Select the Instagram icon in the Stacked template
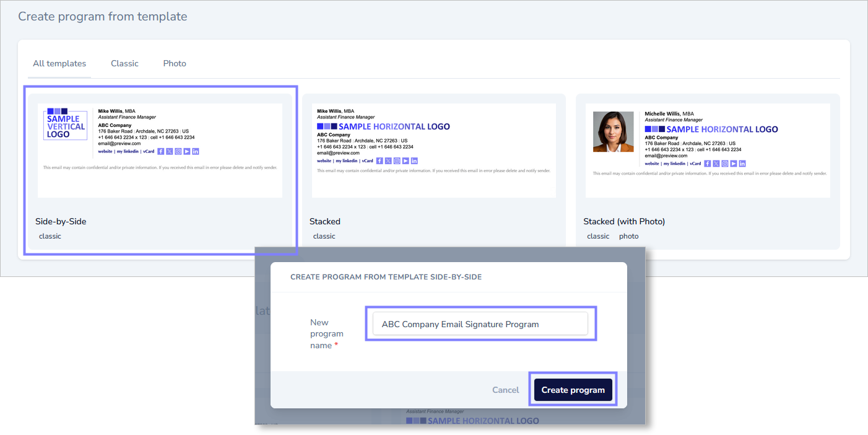Screen dimensions: 868x435 397,160
